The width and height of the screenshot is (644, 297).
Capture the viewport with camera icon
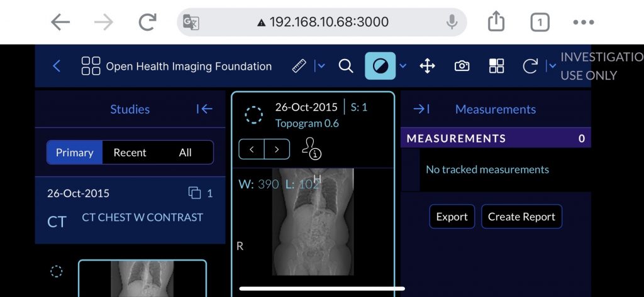click(462, 66)
